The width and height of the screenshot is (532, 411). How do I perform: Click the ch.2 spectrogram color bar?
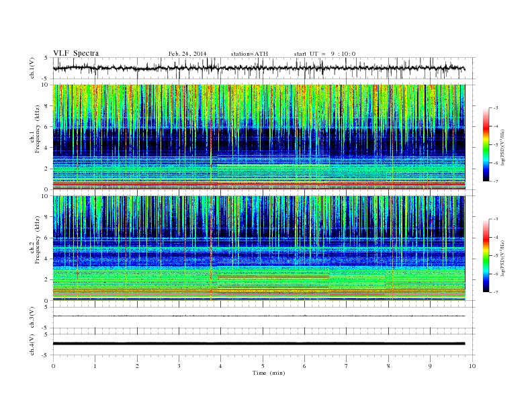pyautogui.click(x=486, y=255)
